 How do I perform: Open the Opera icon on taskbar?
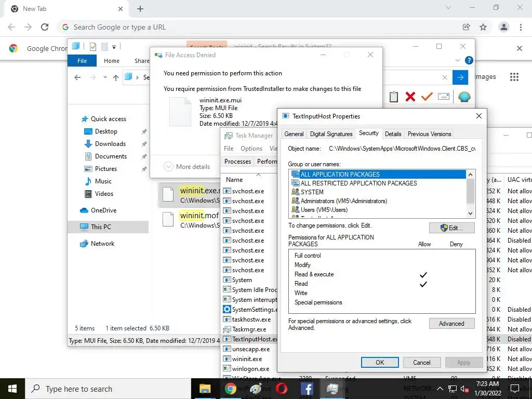(x=281, y=389)
